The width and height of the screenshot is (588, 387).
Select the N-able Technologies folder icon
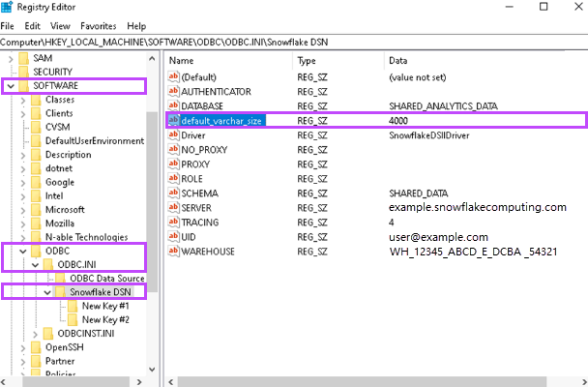point(36,237)
